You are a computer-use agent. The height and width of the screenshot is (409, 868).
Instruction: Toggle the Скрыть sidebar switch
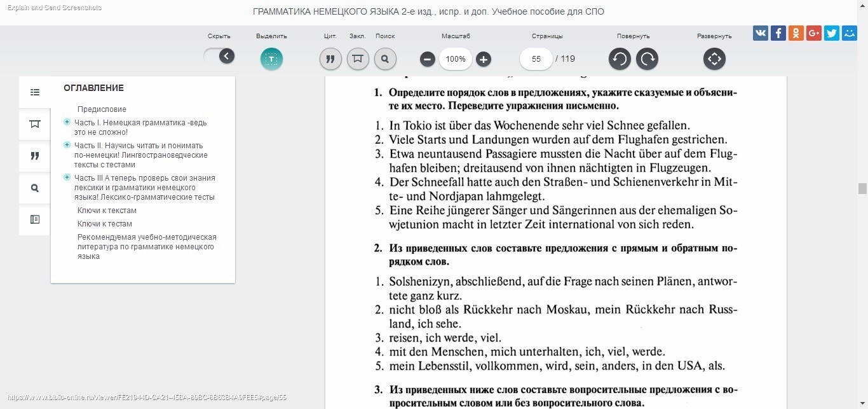[x=220, y=57]
